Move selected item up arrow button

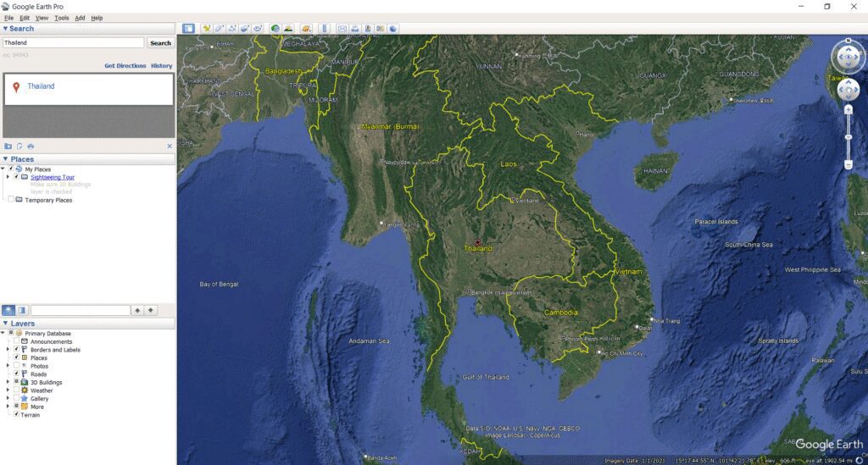(137, 310)
